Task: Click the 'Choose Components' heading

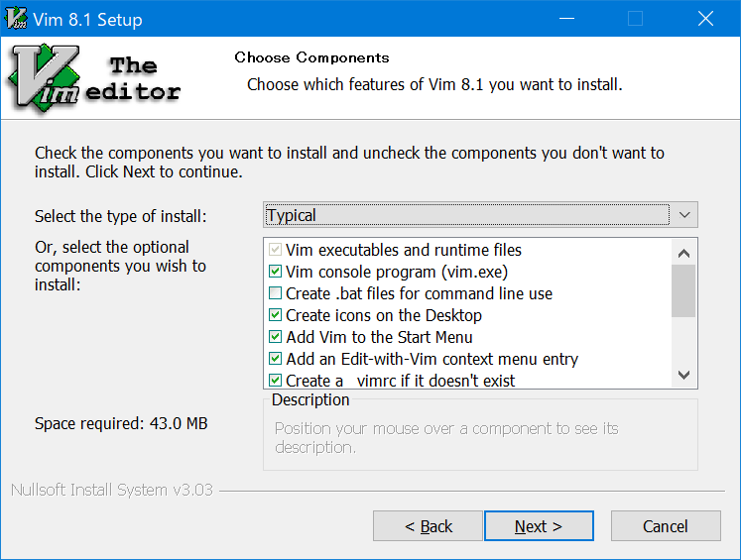Action: point(311,57)
